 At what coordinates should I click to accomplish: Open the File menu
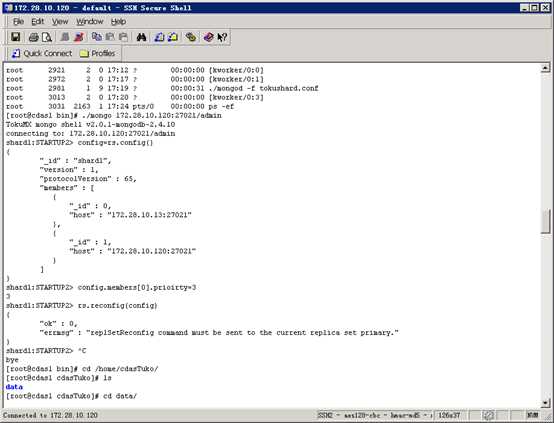18,22
